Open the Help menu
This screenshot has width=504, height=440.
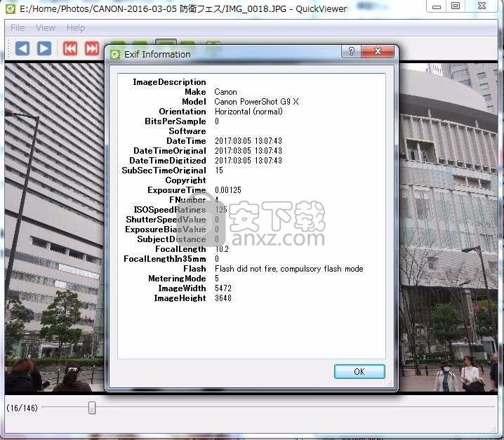pyautogui.click(x=76, y=28)
